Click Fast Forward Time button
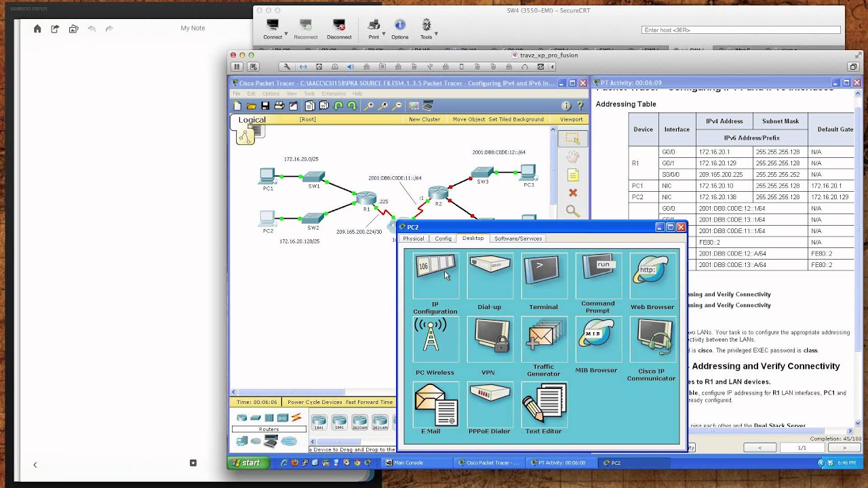Viewport: 868px width, 488px height. point(370,402)
